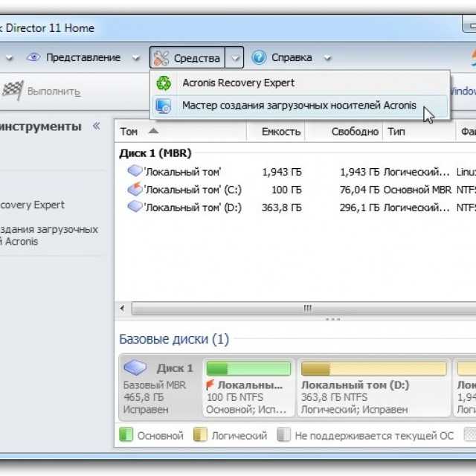The width and height of the screenshot is (476, 476).
Task: Collapse the инструменты sidebar panel
Action: pos(97,126)
